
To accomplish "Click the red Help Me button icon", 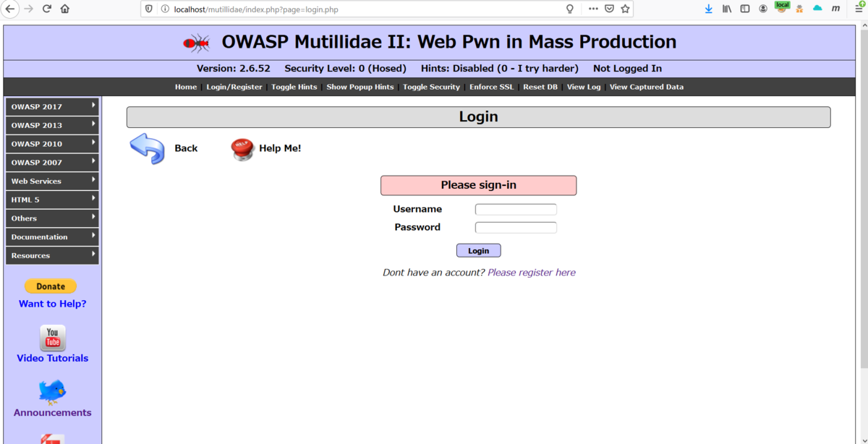I will click(242, 149).
